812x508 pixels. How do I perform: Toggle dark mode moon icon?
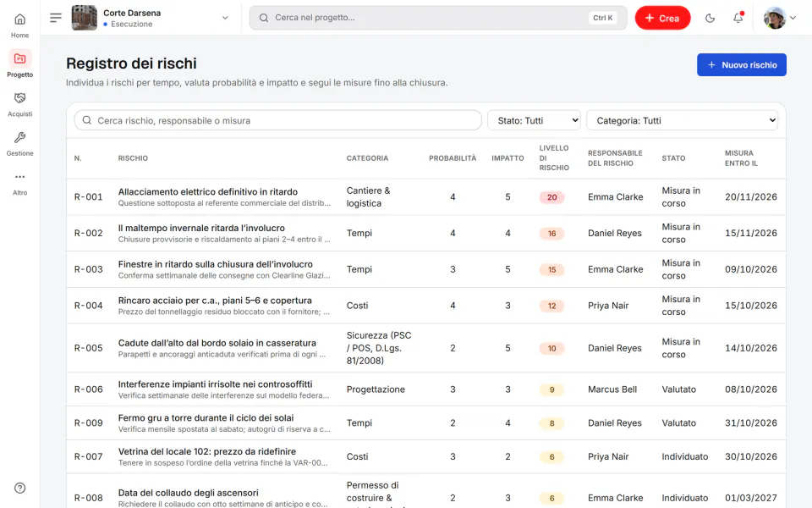point(710,18)
